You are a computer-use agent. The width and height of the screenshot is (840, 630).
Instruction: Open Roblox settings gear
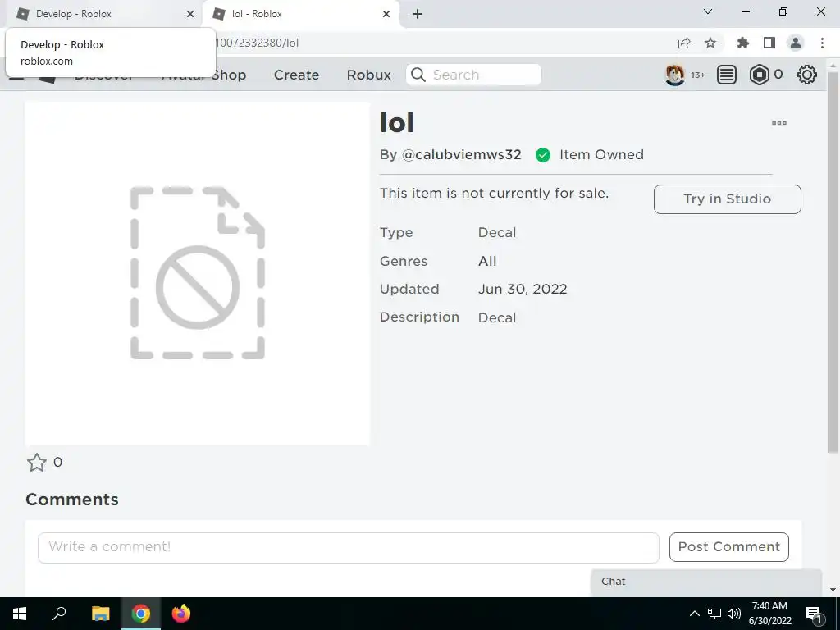tap(807, 75)
